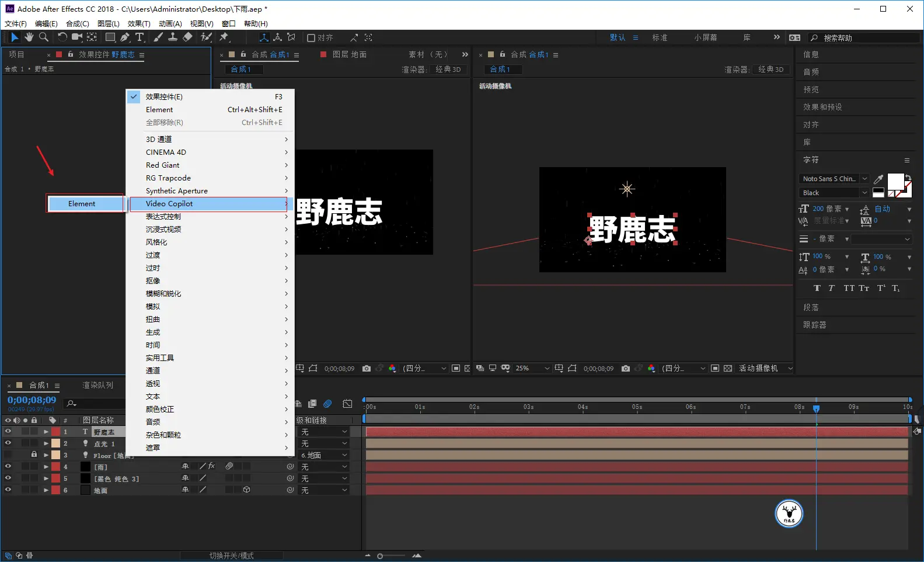Click the motion blur enable icon in timeline
The width and height of the screenshot is (924, 562).
coord(327,404)
